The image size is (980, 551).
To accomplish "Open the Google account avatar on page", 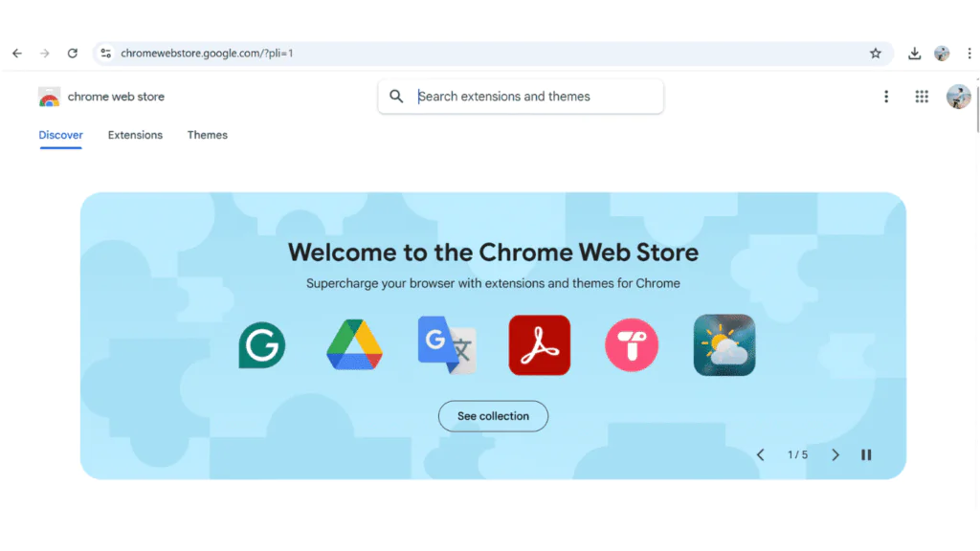I will tap(958, 97).
